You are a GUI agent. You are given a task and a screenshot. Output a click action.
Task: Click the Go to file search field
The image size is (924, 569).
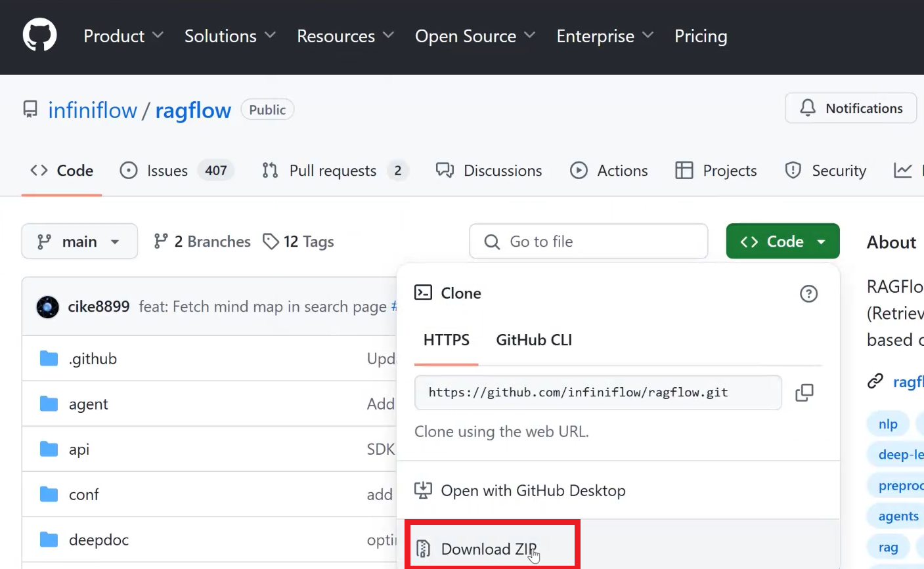(x=588, y=242)
